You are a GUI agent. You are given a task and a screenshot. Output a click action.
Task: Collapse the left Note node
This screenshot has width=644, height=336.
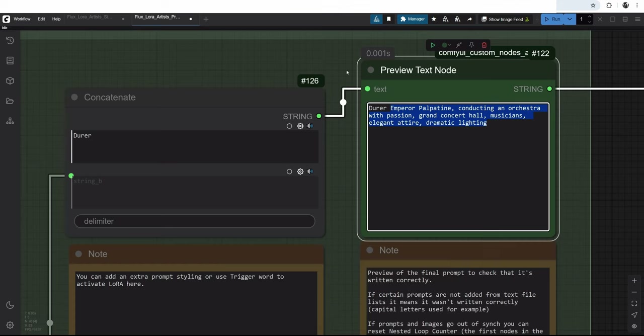78,254
